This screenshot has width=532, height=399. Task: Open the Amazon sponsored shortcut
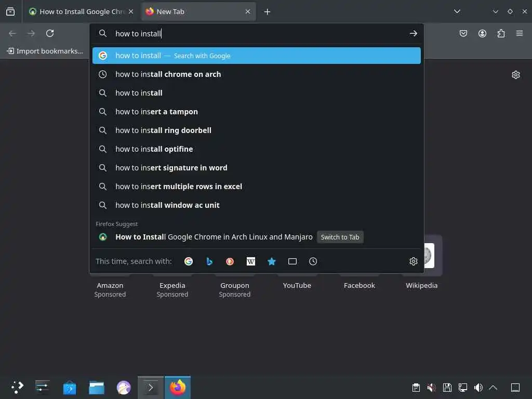tap(110, 289)
